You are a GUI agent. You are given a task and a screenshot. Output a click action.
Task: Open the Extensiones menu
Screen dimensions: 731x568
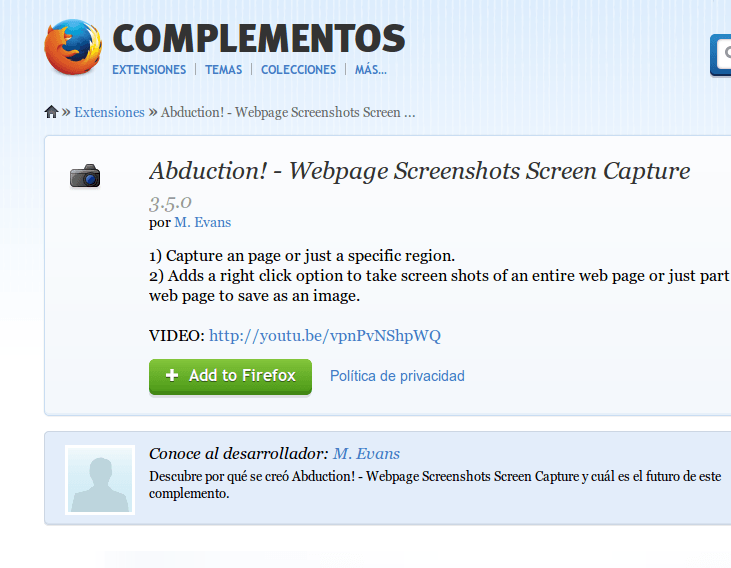(149, 70)
